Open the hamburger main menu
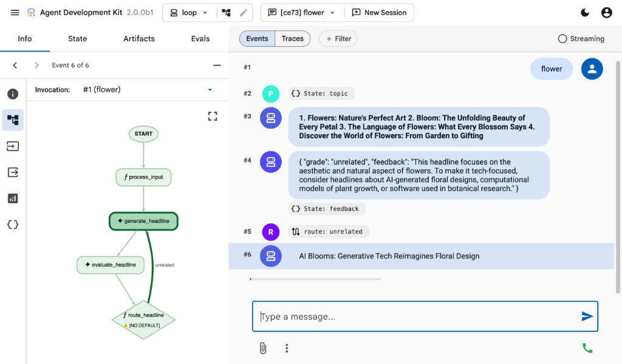The image size is (622, 364). pos(15,13)
